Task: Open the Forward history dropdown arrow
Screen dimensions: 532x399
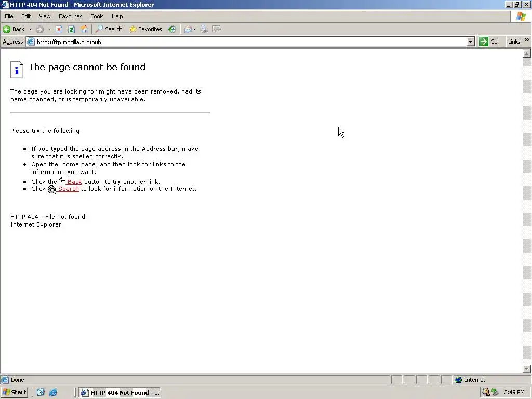Action: [49, 29]
